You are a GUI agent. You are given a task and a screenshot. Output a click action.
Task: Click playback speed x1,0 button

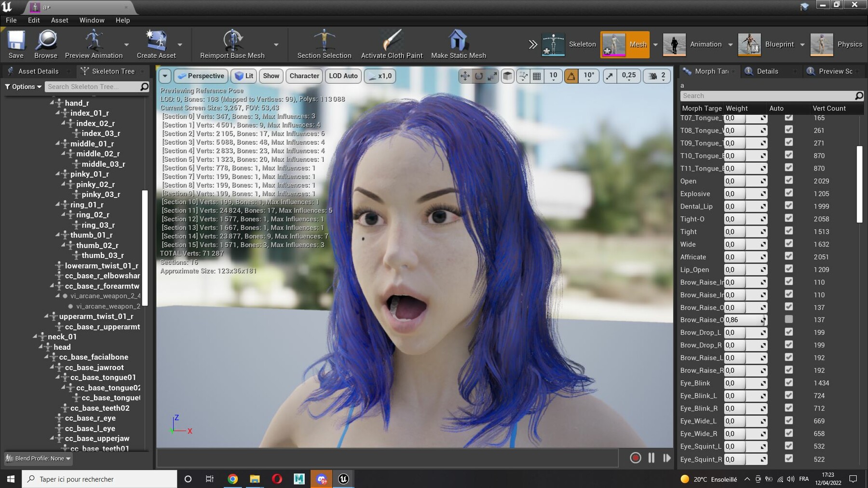[380, 76]
